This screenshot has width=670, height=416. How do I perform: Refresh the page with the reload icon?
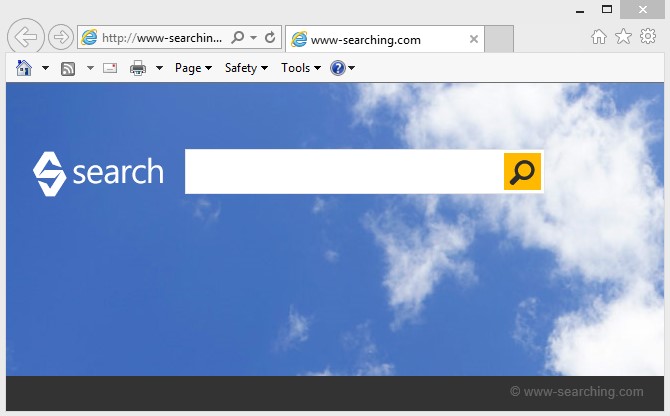(270, 38)
